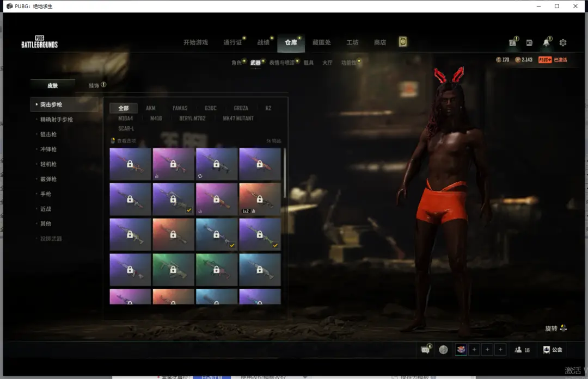Viewport: 588px width, 379px height.
Task: Select 投掷武器 throwables category
Action: coord(51,239)
